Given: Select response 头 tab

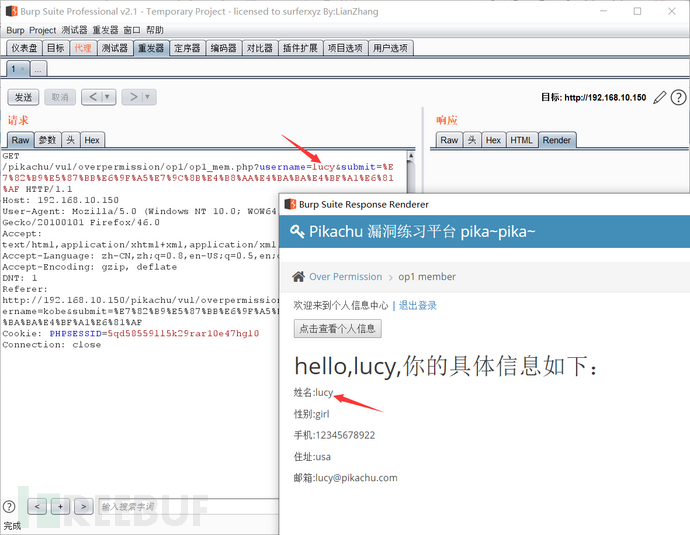Looking at the screenshot, I should coord(472,140).
